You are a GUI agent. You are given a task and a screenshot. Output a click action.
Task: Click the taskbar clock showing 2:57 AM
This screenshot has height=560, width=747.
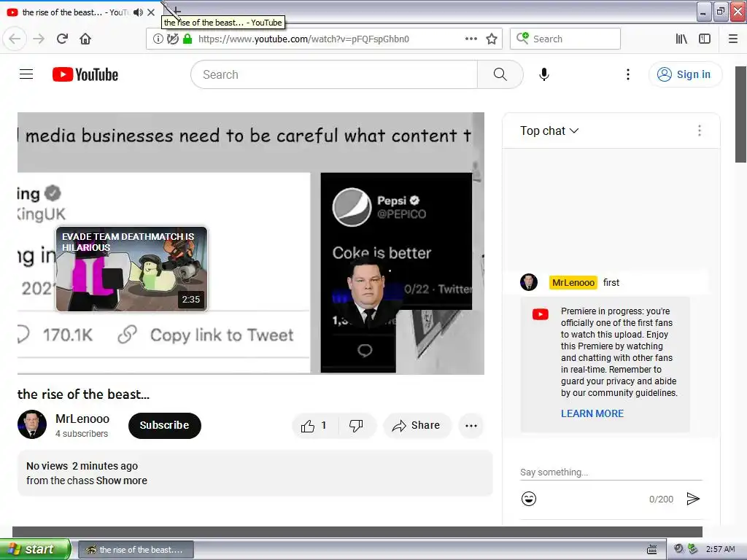(720, 550)
